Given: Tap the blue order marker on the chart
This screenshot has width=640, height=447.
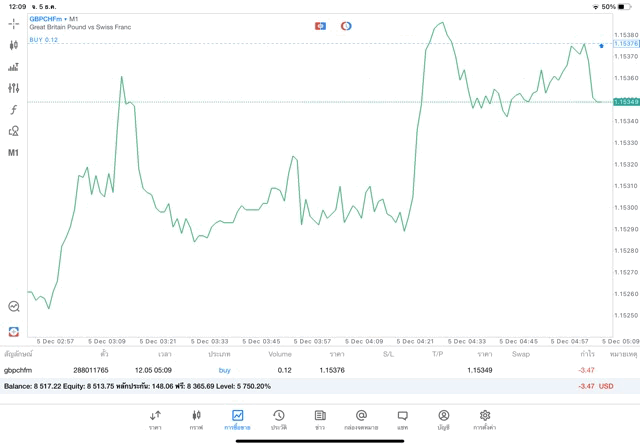Looking at the screenshot, I should (x=601, y=46).
